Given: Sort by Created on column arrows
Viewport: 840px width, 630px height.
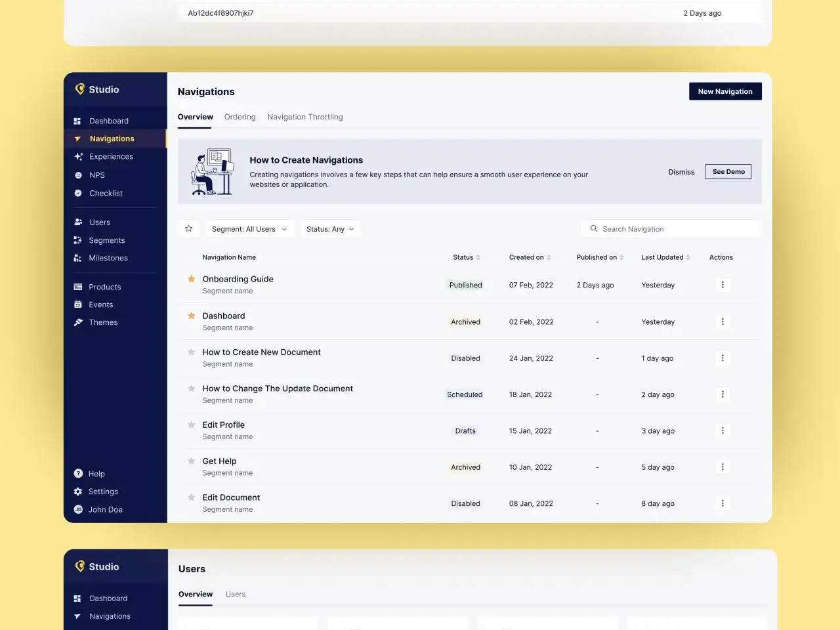Looking at the screenshot, I should pyautogui.click(x=547, y=257).
